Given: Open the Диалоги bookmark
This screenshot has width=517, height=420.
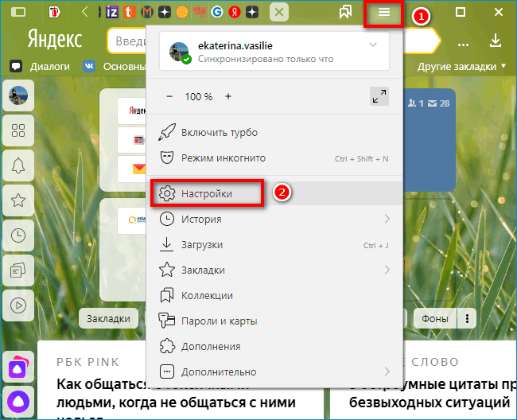Looking at the screenshot, I should pyautogui.click(x=40, y=66).
